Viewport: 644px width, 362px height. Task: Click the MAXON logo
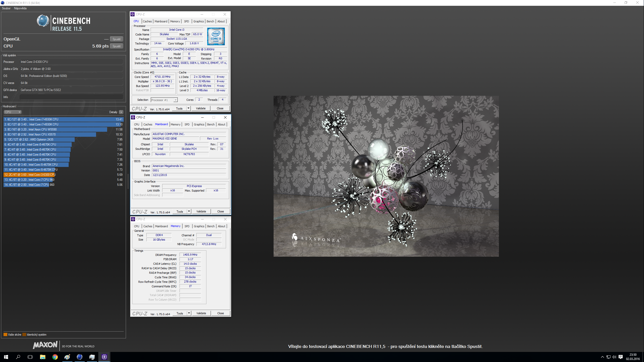click(45, 345)
